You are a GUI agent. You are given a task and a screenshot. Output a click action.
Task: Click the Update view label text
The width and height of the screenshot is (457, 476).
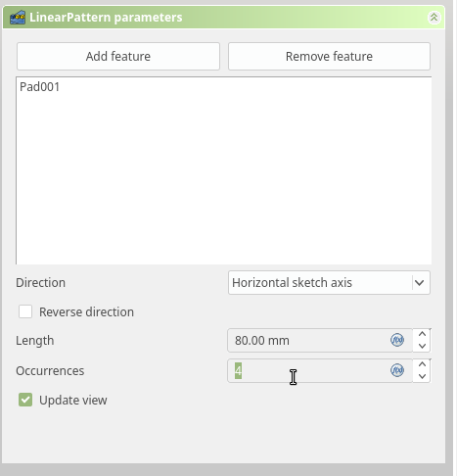(73, 401)
